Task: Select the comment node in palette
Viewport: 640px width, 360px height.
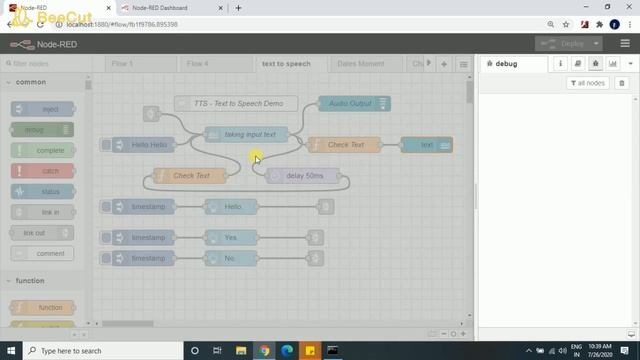Action: (42, 253)
